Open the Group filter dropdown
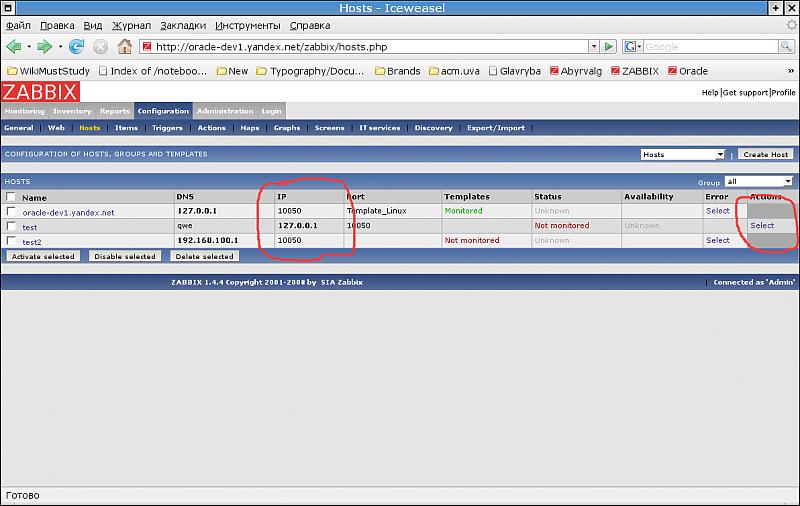The height and width of the screenshot is (506, 800). coord(759,181)
